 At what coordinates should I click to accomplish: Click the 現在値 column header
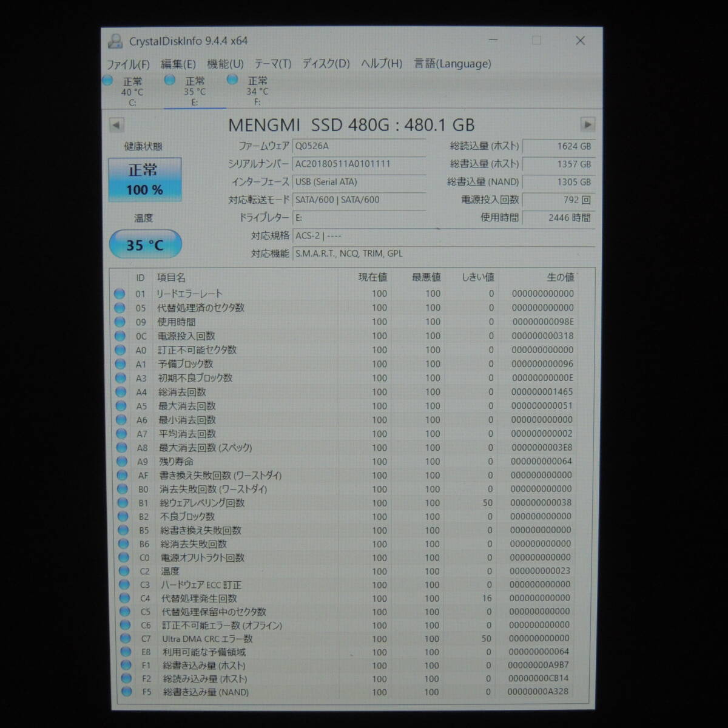pyautogui.click(x=372, y=277)
